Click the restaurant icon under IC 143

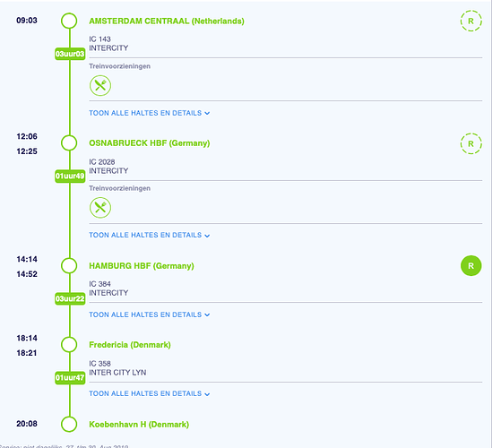(100, 86)
